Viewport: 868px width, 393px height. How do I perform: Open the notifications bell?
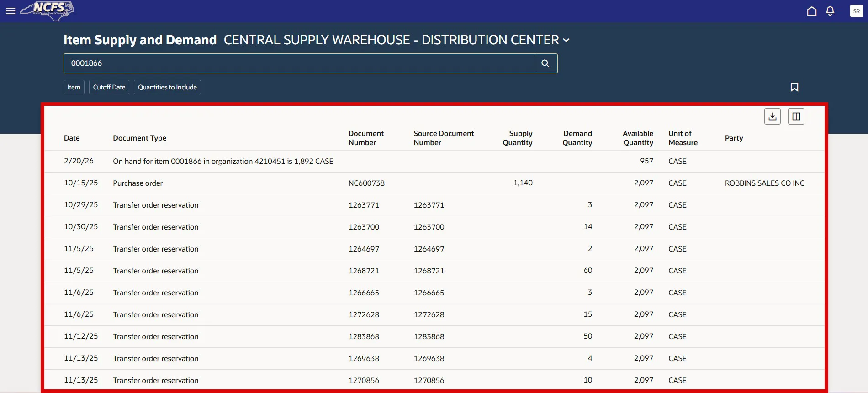point(830,11)
